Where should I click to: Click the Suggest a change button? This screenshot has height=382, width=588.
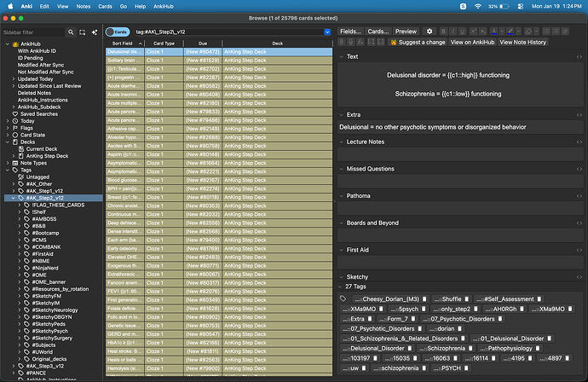tap(418, 42)
